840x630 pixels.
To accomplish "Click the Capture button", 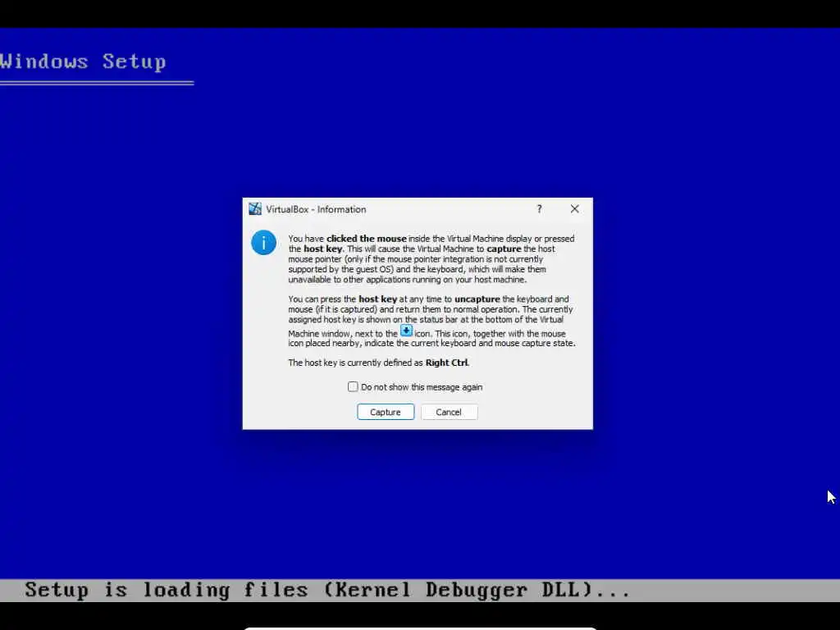I will (x=386, y=412).
